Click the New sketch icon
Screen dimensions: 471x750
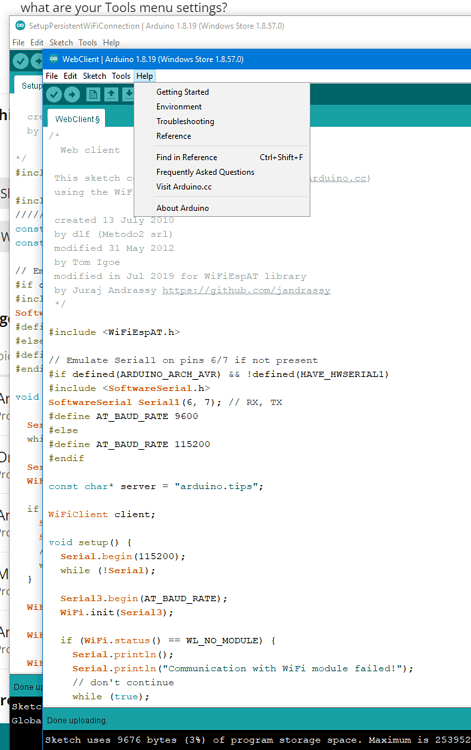(93, 95)
